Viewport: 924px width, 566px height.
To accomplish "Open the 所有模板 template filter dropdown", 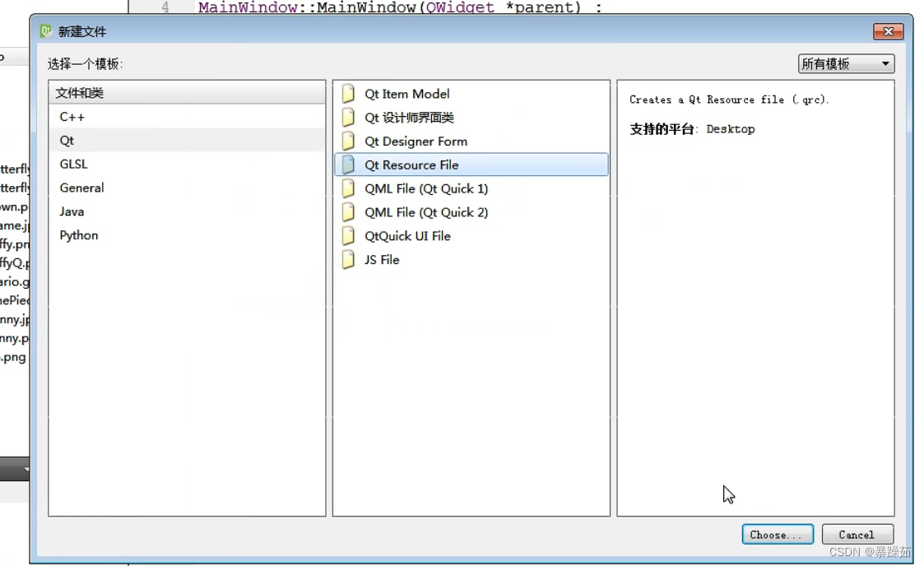I will point(846,63).
